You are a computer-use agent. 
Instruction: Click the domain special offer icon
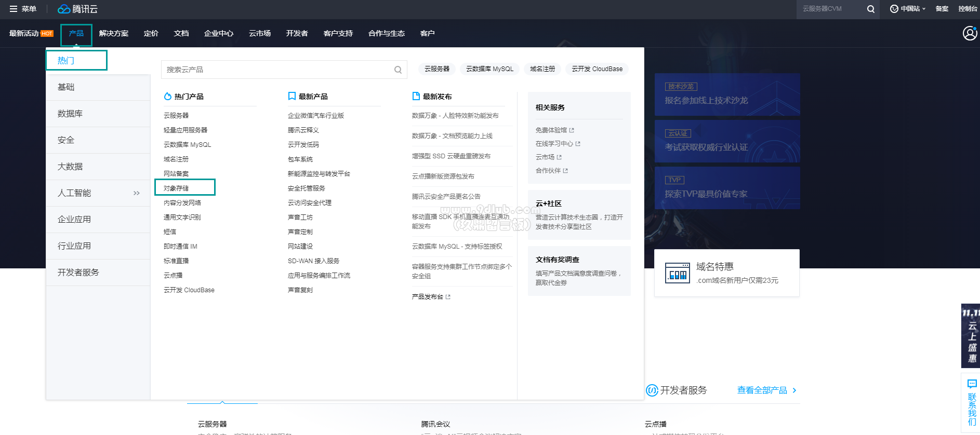pos(678,273)
